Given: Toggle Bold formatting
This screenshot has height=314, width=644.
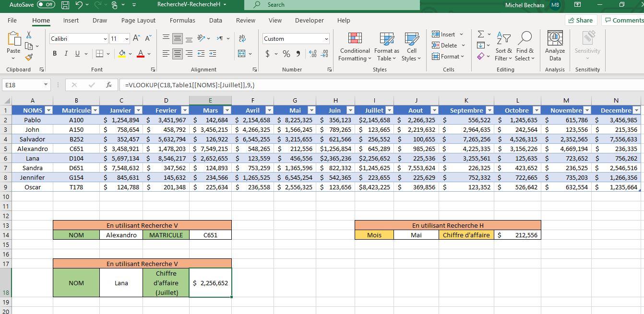Looking at the screenshot, I should point(55,54).
